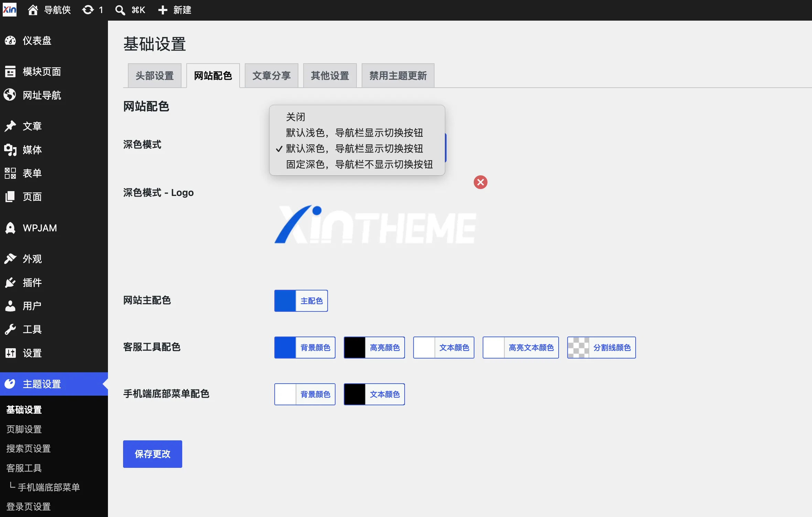812x517 pixels.
Task: Click the 保存更改 button
Action: coord(153,454)
